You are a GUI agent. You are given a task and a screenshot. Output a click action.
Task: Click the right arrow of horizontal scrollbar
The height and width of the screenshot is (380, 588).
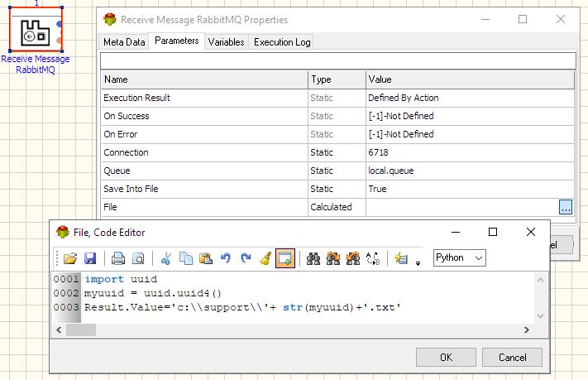[527, 330]
